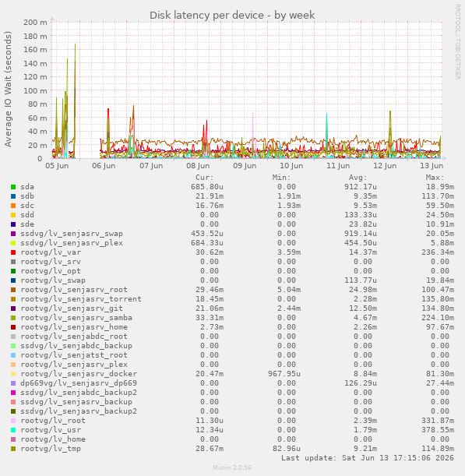This screenshot has width=465, height=476.
Task: Click the Munin 2.0.56 footer text
Action: pyautogui.click(x=232, y=467)
